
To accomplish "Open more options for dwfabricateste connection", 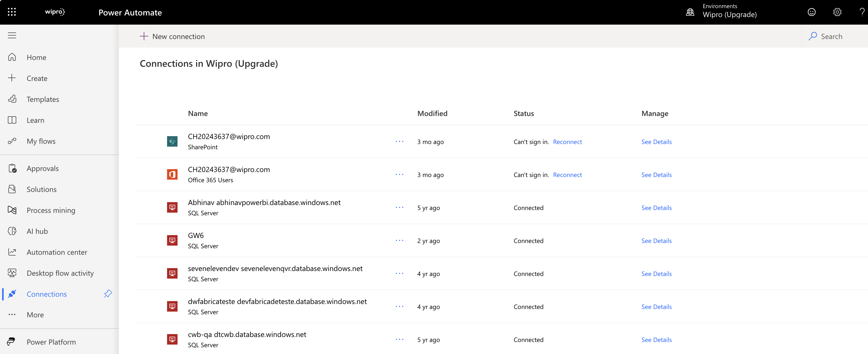I will 400,307.
